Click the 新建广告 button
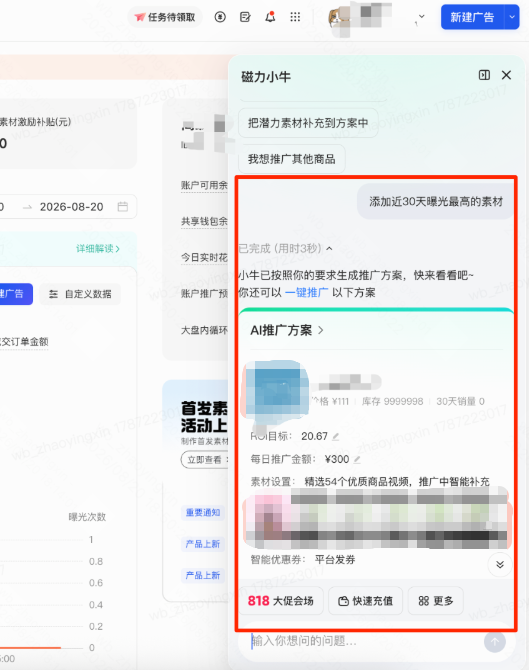Screen dimensions: 529x670 [x=472, y=17]
